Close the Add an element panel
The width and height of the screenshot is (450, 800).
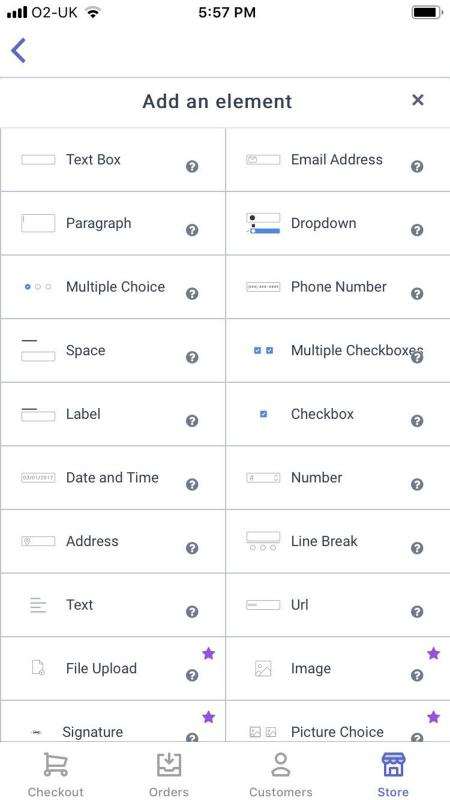point(418,100)
